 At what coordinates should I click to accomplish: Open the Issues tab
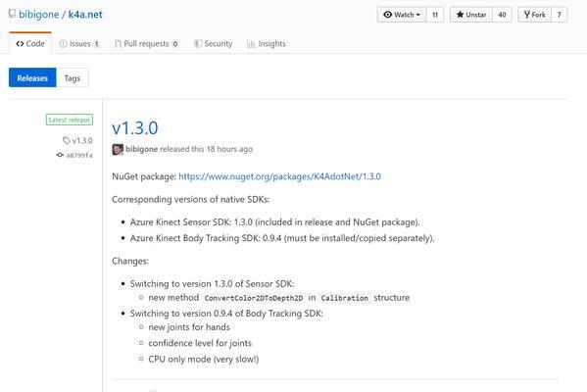pyautogui.click(x=79, y=44)
